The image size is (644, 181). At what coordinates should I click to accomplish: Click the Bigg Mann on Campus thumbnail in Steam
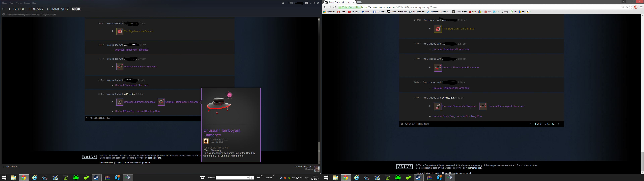120,31
